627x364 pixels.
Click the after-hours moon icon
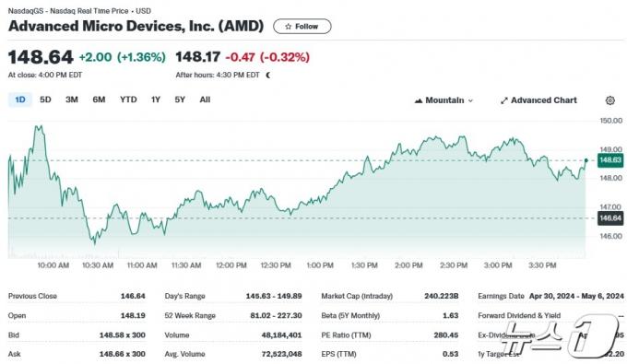[268, 76]
